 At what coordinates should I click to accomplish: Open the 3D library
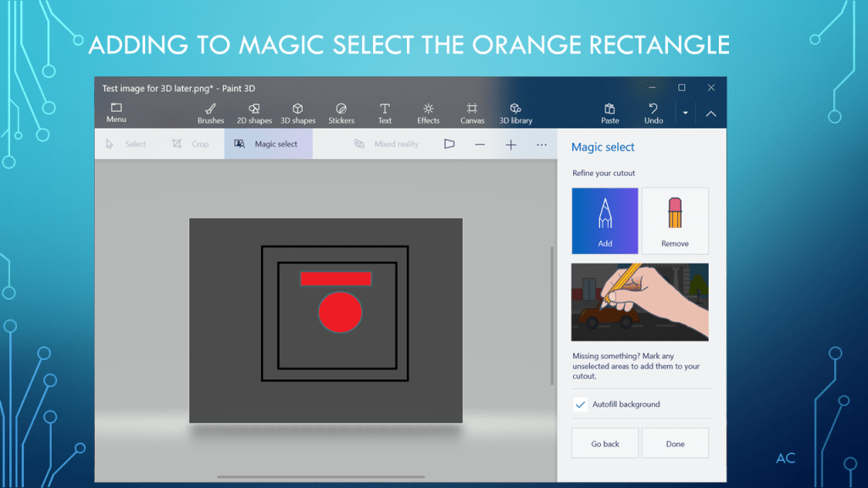click(x=515, y=113)
